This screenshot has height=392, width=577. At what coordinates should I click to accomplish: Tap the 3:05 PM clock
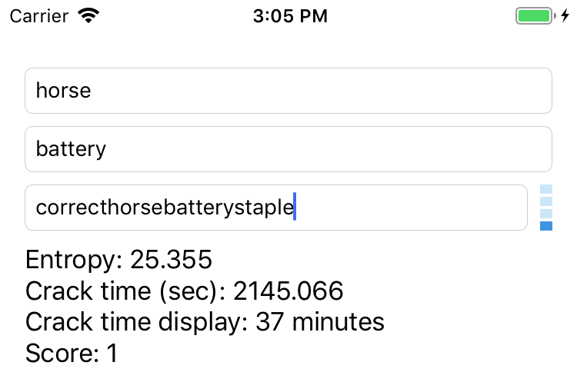(290, 16)
